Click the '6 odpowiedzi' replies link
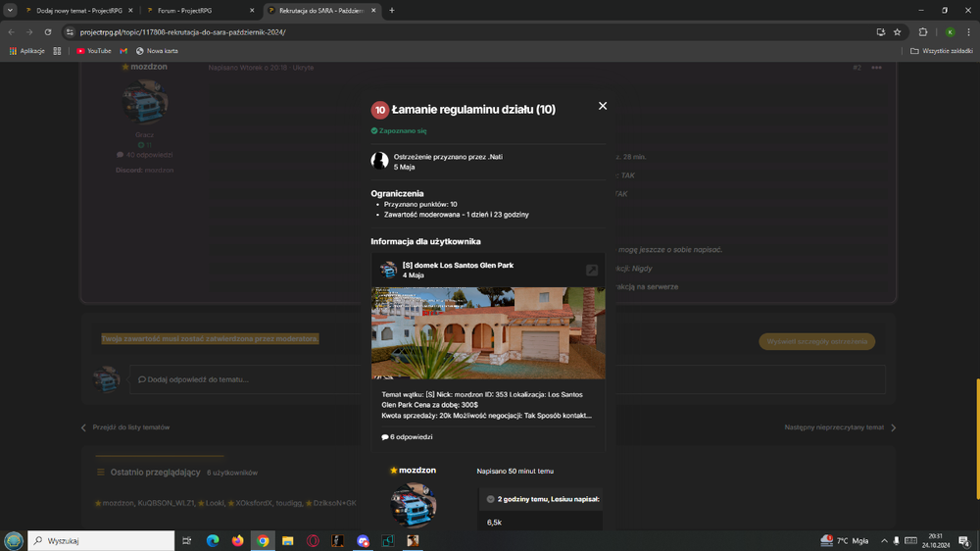 point(407,436)
